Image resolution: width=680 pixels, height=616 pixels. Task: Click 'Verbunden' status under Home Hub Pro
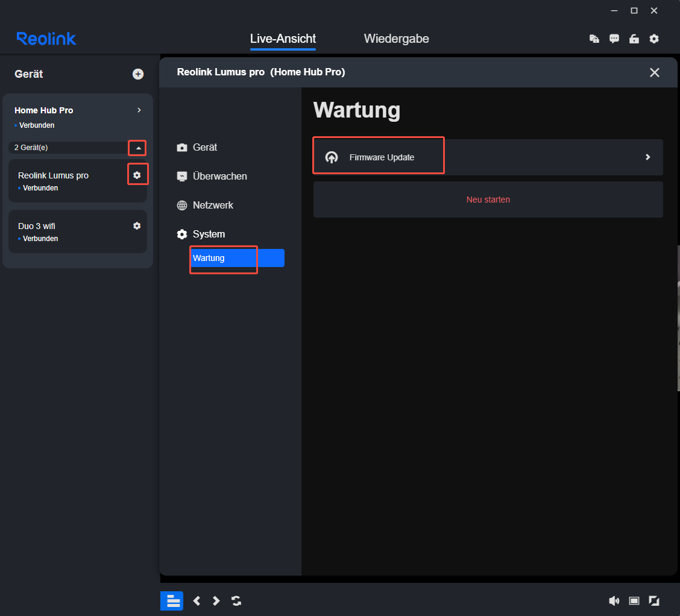pyautogui.click(x=36, y=125)
